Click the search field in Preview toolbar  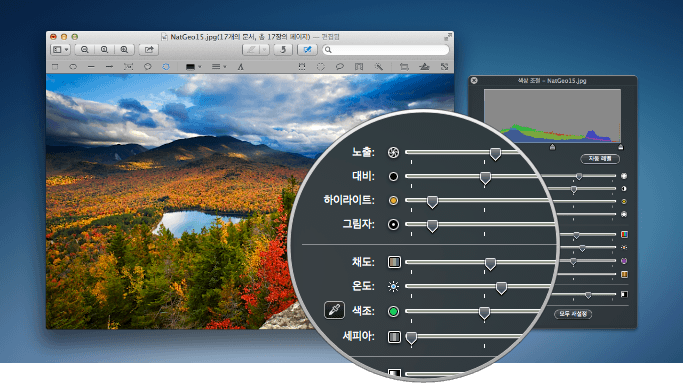pyautogui.click(x=385, y=50)
